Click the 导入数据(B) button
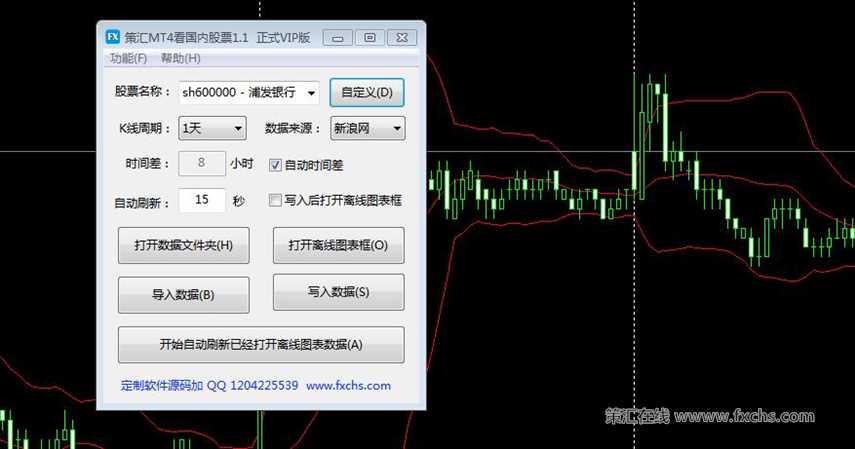855x449 pixels. pyautogui.click(x=184, y=295)
